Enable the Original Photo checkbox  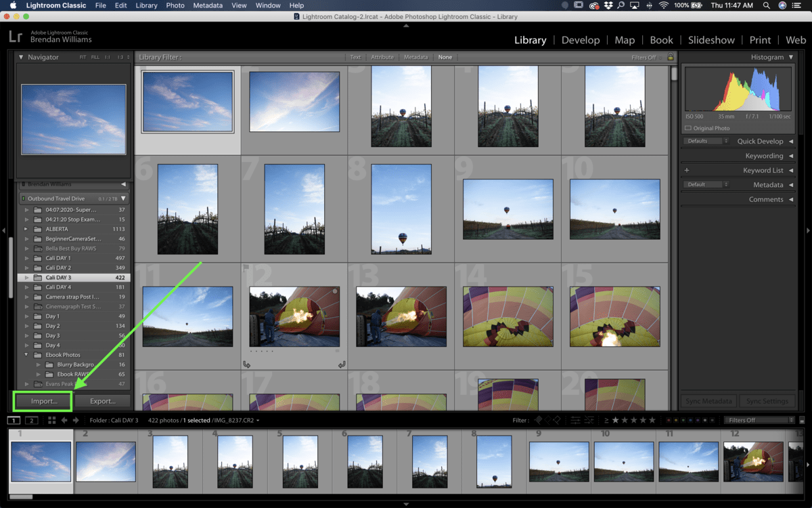[x=688, y=128]
